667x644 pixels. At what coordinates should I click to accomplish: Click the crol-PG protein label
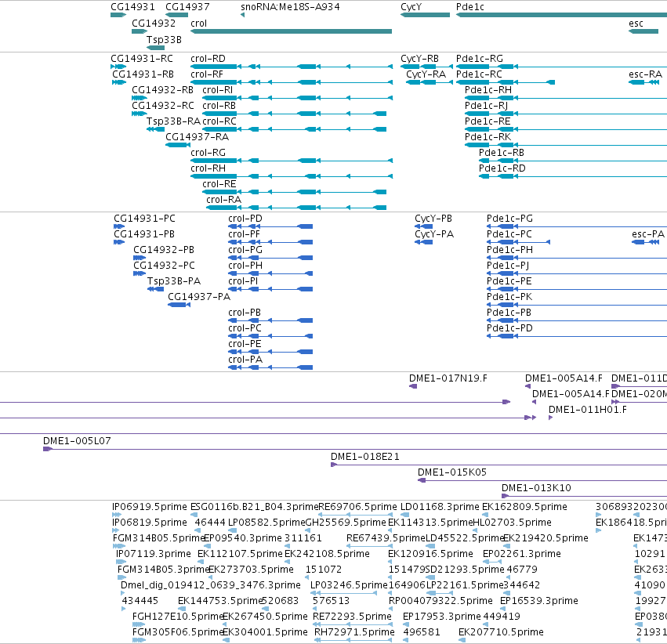245,250
